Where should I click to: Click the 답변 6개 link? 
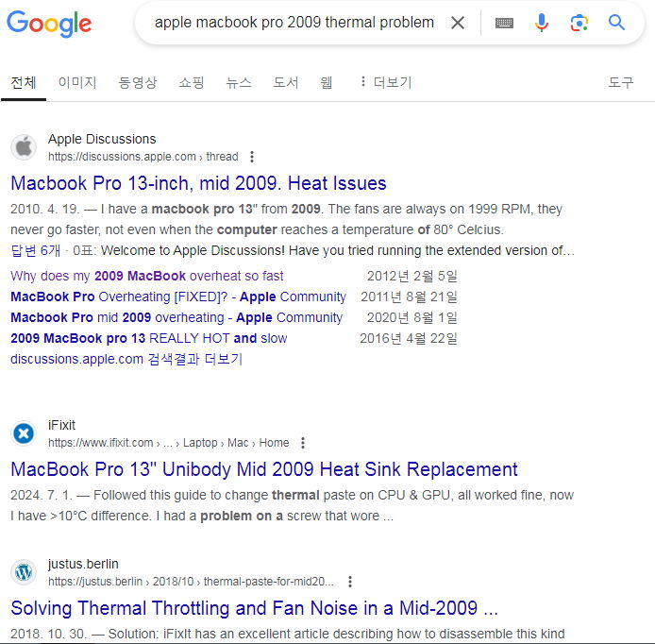coord(36,250)
